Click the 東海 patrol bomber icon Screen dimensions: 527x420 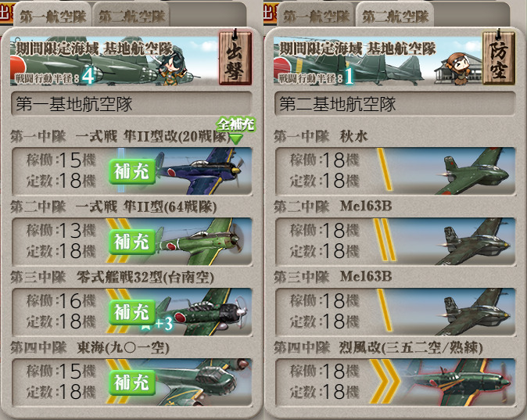[x=199, y=382]
